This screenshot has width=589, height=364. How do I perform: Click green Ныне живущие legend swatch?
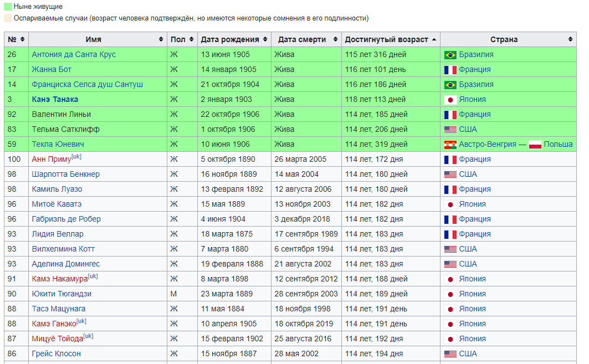tap(8, 7)
